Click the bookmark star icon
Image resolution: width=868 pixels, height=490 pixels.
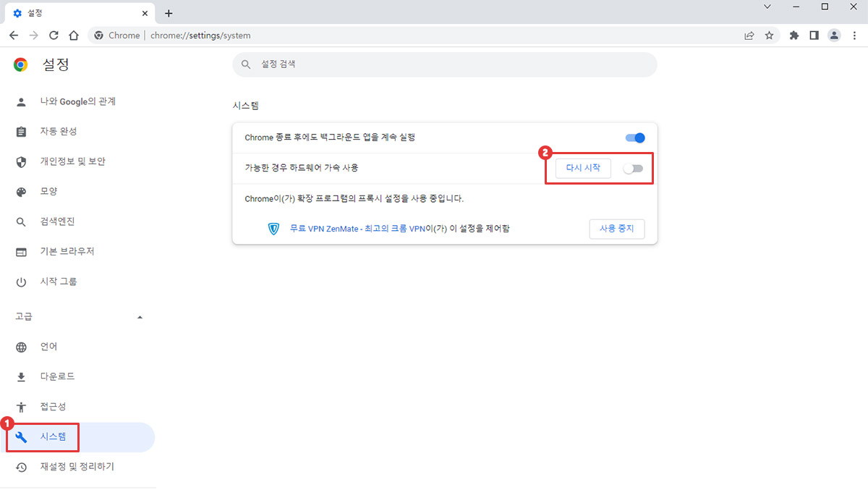769,35
